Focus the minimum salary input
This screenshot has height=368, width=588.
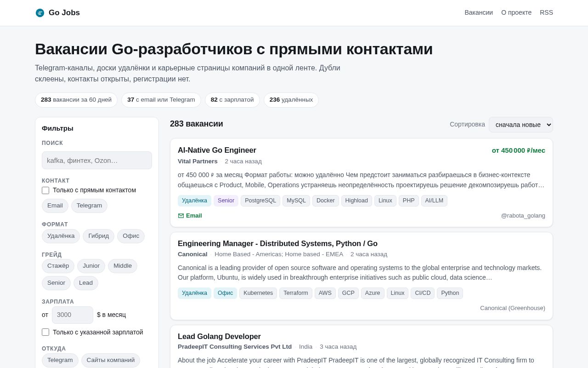coord(73,315)
